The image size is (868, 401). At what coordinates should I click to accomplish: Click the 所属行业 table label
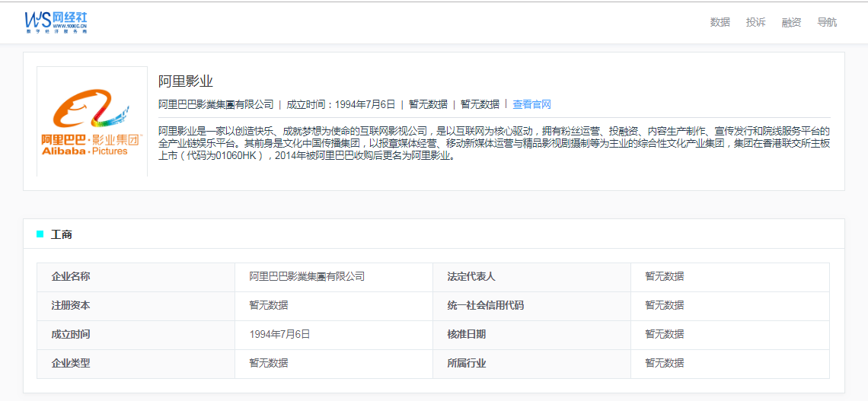pyautogui.click(x=467, y=364)
